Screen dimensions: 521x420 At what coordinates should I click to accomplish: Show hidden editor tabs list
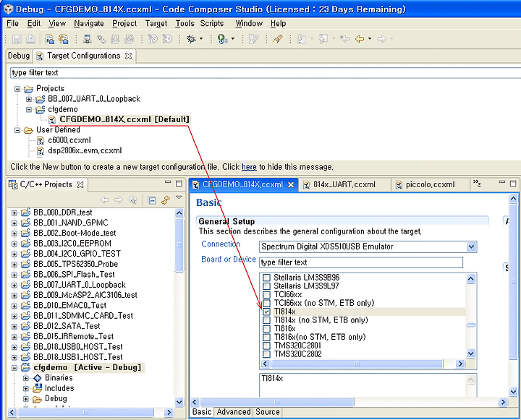pyautogui.click(x=477, y=183)
